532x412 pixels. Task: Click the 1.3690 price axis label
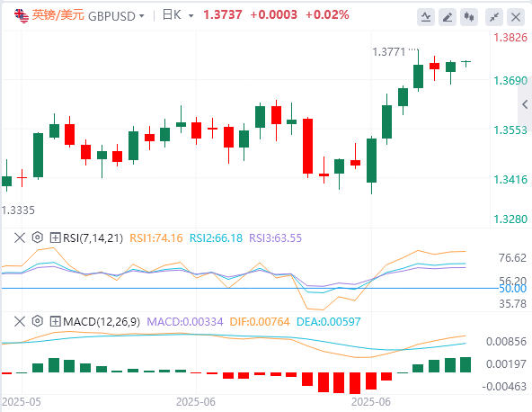pyautogui.click(x=510, y=81)
